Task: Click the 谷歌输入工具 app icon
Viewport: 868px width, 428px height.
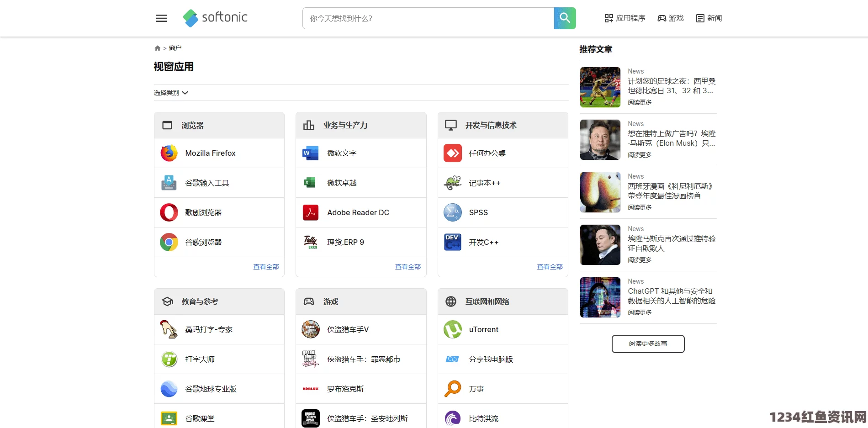Action: point(169,183)
